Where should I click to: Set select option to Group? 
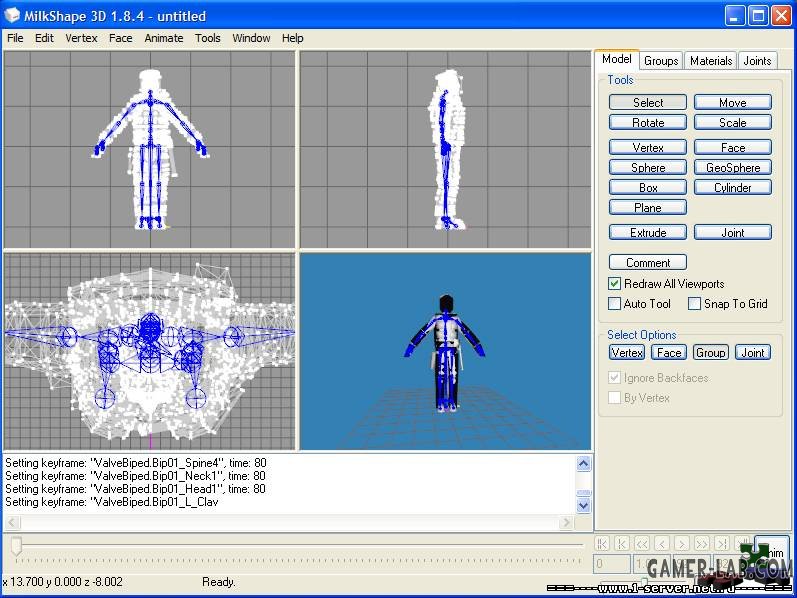click(711, 352)
